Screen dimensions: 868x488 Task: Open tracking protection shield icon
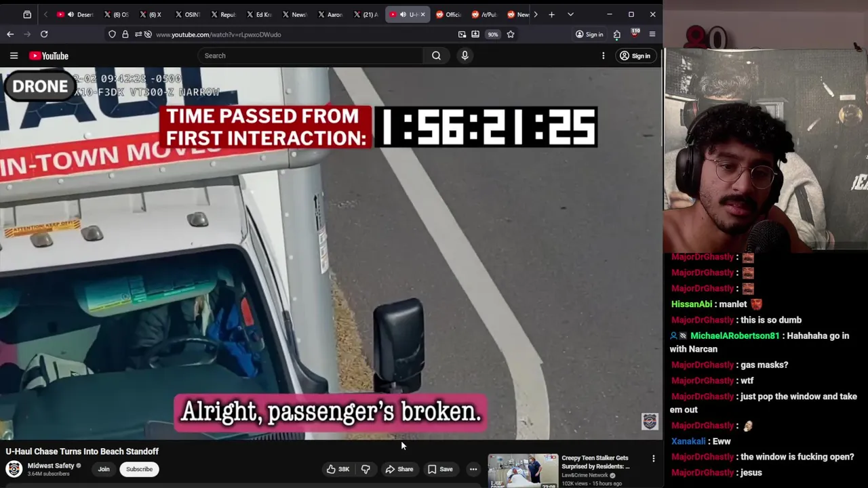tap(112, 34)
